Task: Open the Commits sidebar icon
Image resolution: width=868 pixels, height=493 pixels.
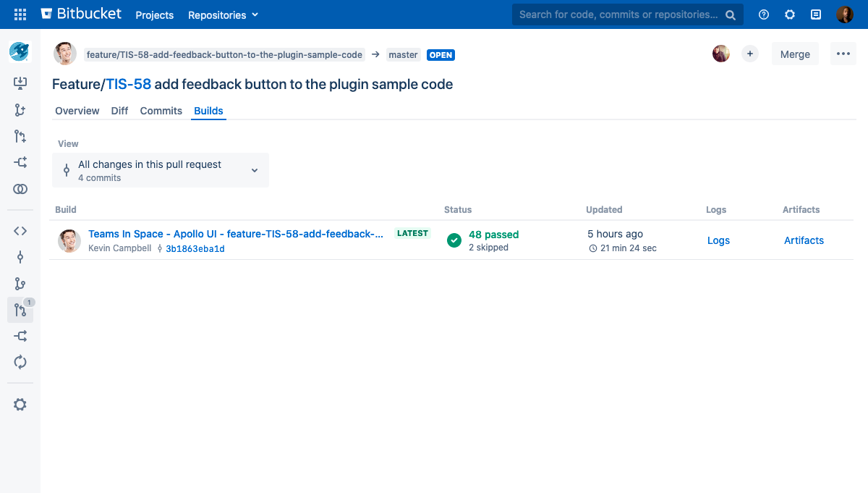Action: pyautogui.click(x=20, y=257)
